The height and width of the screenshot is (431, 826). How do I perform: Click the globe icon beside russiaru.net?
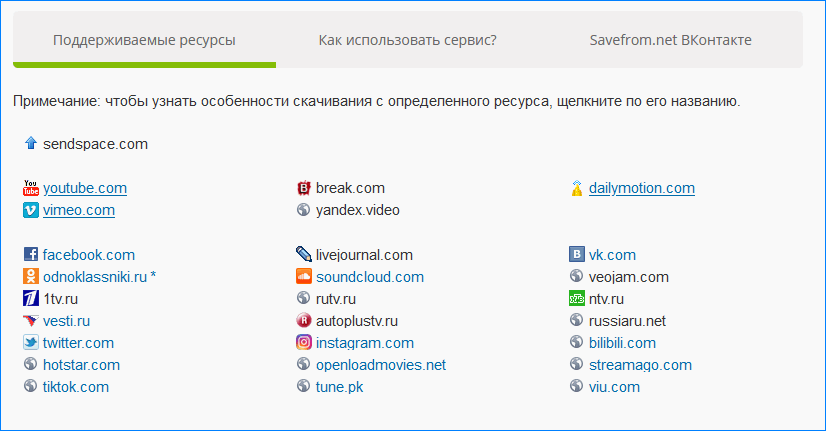pyautogui.click(x=577, y=320)
